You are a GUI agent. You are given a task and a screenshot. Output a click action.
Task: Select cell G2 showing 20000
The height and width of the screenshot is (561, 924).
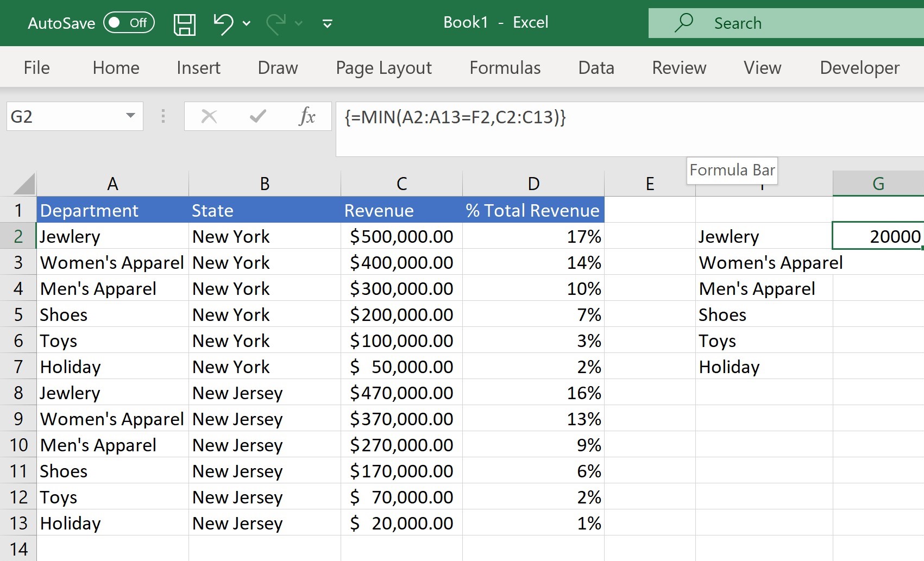878,236
